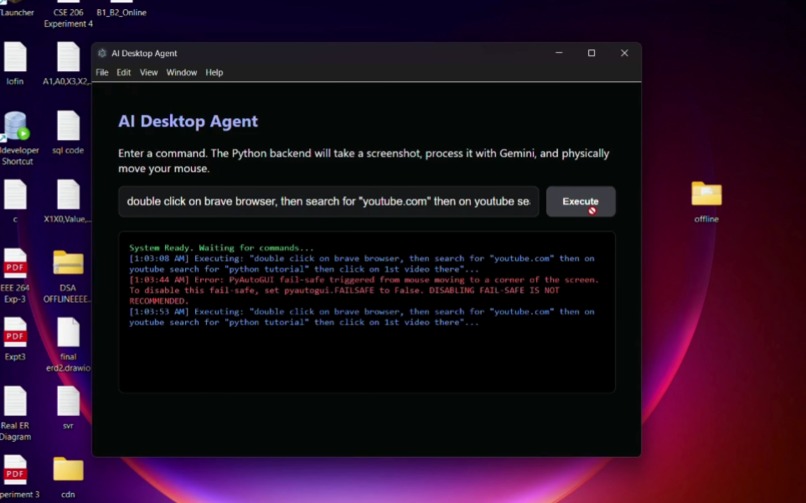Maximize the AI Desktop Agent window
The image size is (806, 503).
592,53
